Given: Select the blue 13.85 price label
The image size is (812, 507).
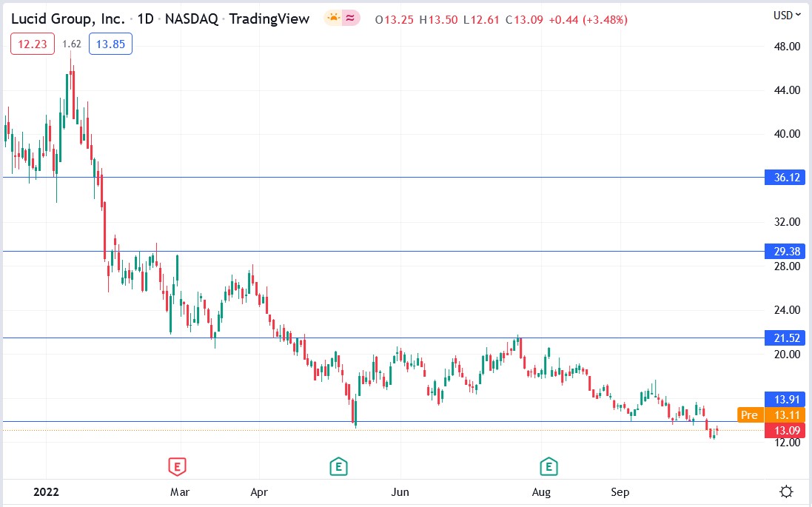Looking at the screenshot, I should 110,44.
